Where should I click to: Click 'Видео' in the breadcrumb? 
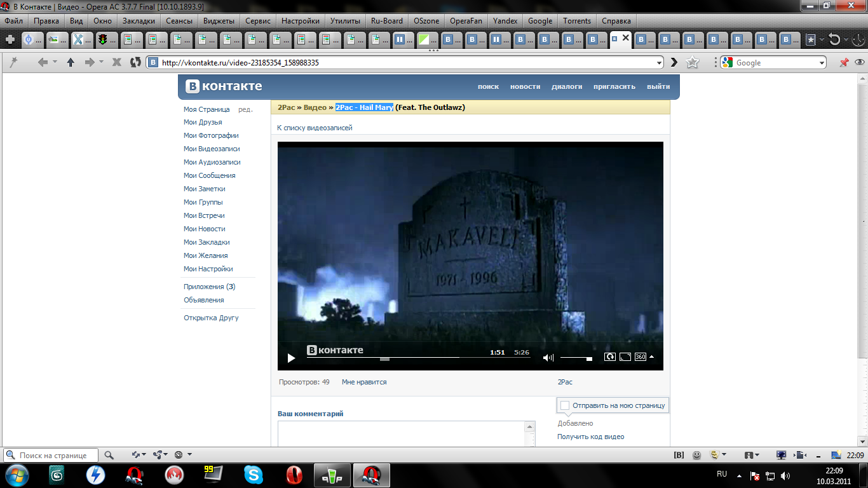pyautogui.click(x=315, y=107)
